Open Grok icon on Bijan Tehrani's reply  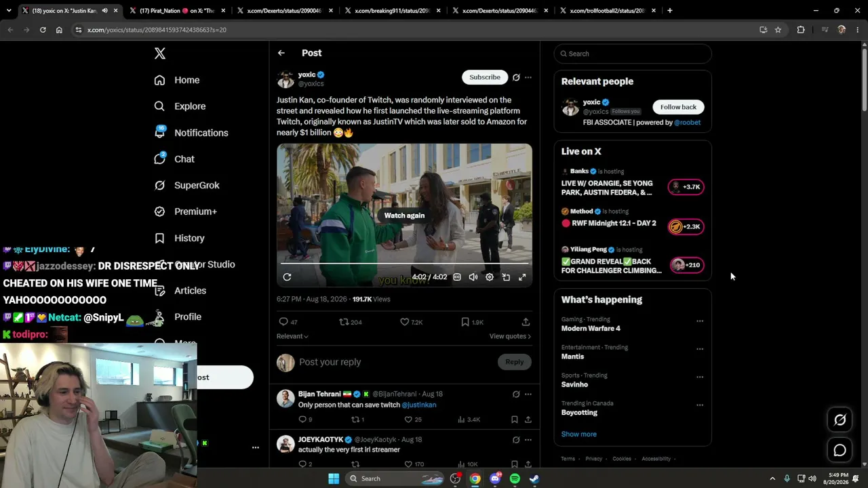(x=516, y=394)
